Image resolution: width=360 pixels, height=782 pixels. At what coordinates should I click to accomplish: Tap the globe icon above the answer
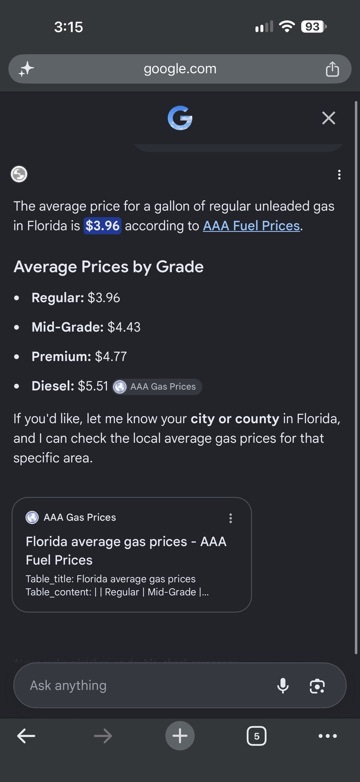tap(19, 175)
